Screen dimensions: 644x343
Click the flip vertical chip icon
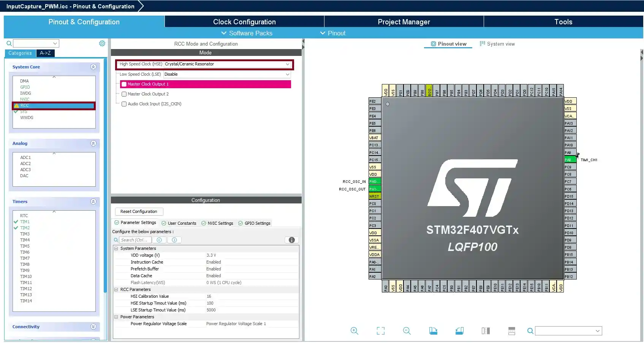[512, 331]
